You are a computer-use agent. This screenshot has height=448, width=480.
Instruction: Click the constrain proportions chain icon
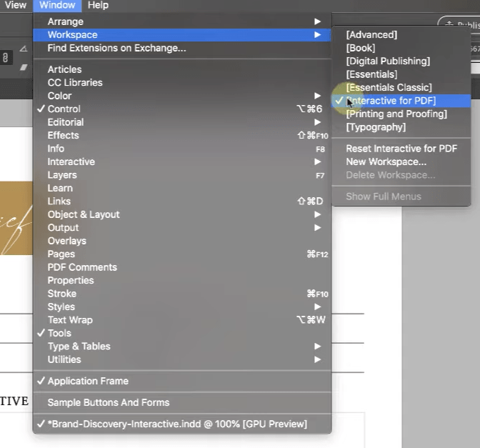5,57
